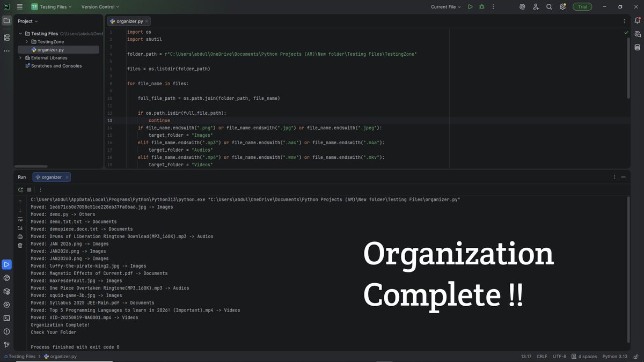
Task: Toggle scroll to end in console
Action: (x=20, y=227)
